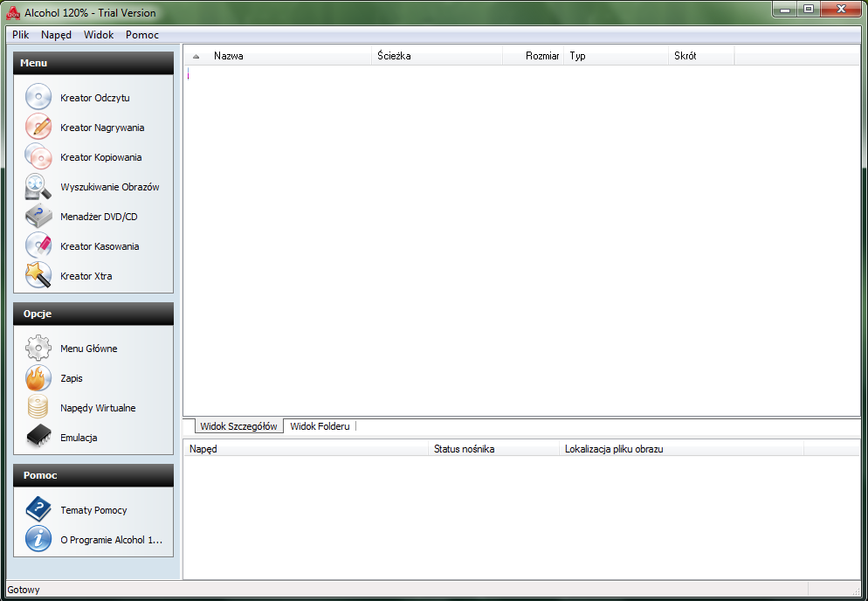Viewport: 868px width, 601px height.
Task: Click the O Programie info icon
Action: coord(38,540)
